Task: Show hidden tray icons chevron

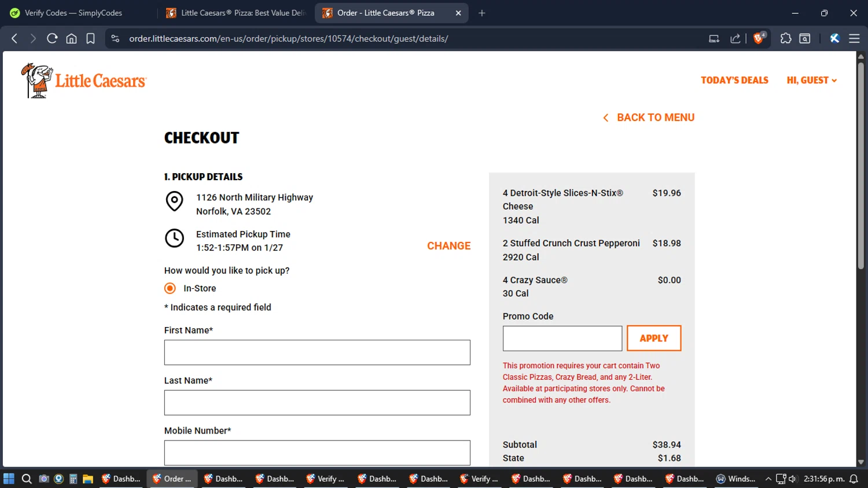Action: (768, 479)
